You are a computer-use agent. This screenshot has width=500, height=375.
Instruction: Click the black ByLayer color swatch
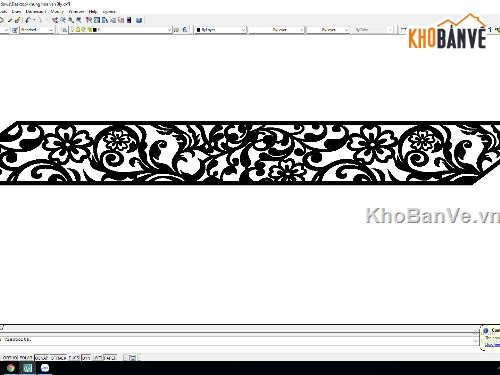[x=198, y=30]
